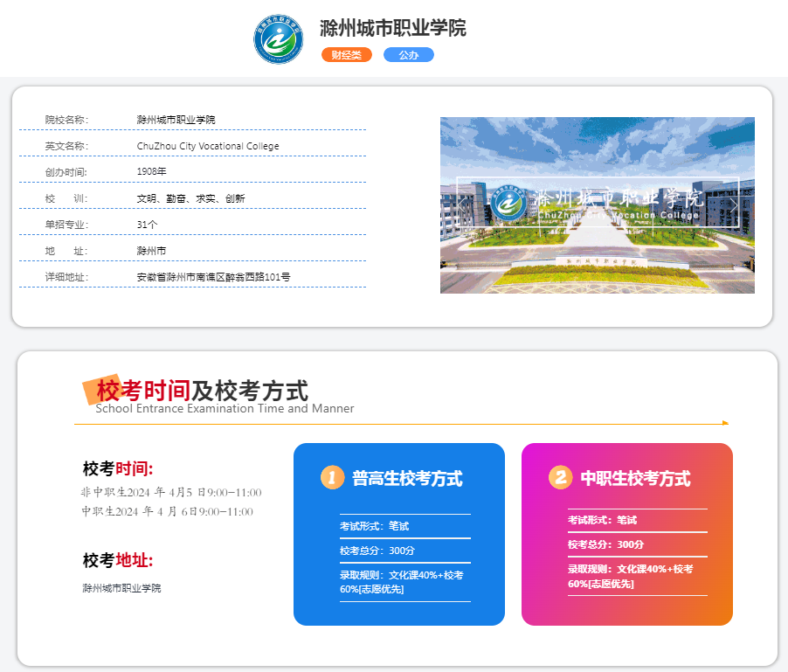Click the number 1 badge on blue card

point(332,478)
